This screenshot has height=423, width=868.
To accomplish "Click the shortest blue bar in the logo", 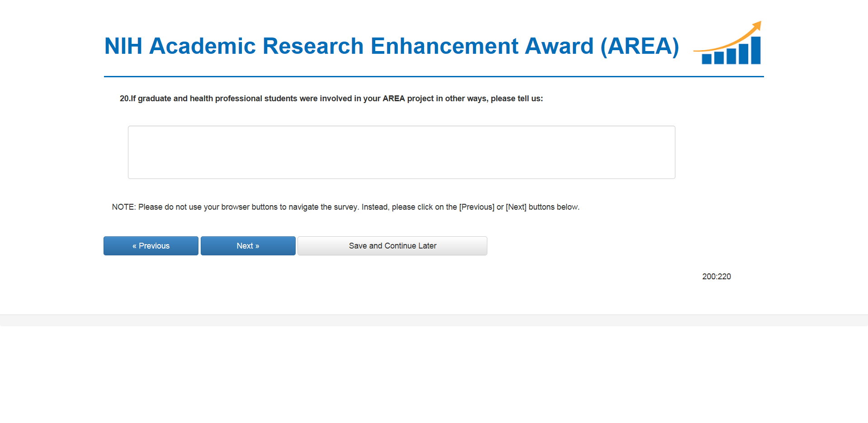I will (706, 59).
